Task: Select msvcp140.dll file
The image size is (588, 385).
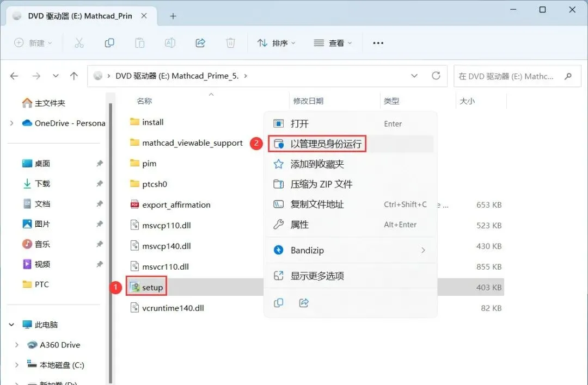Action: click(x=161, y=246)
